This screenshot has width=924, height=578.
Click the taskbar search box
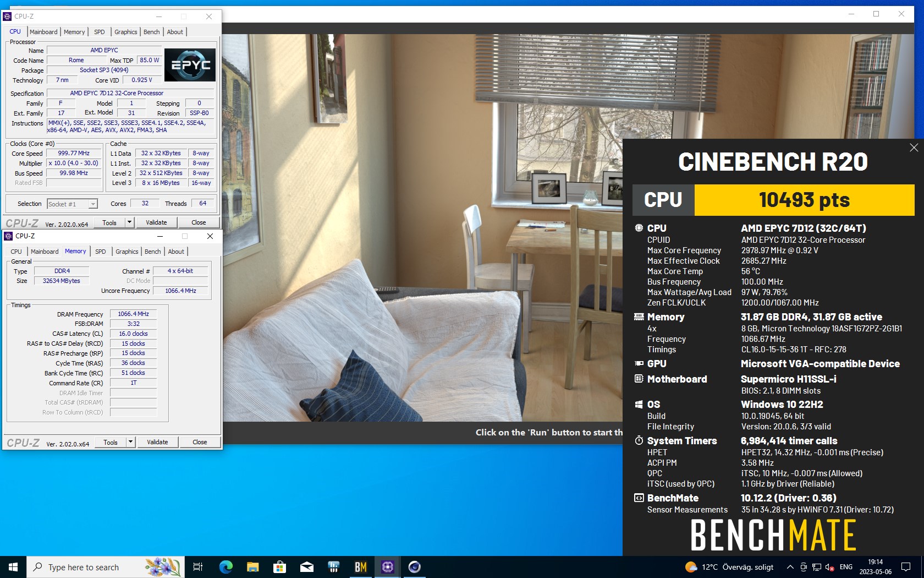(106, 567)
